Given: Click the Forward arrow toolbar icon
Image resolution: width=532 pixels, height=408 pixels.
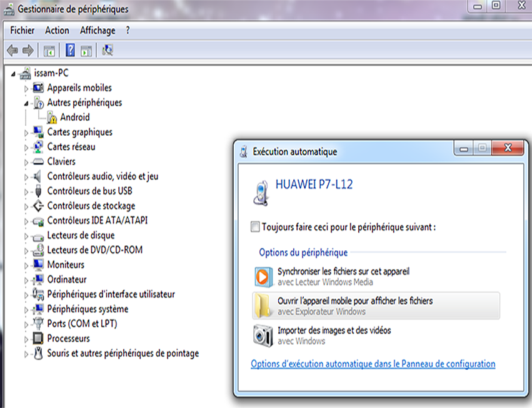Looking at the screenshot, I should (x=28, y=51).
